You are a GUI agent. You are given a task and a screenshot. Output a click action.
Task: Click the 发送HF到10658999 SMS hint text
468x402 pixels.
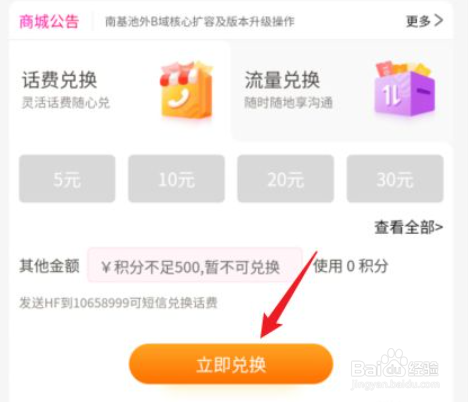(x=118, y=303)
